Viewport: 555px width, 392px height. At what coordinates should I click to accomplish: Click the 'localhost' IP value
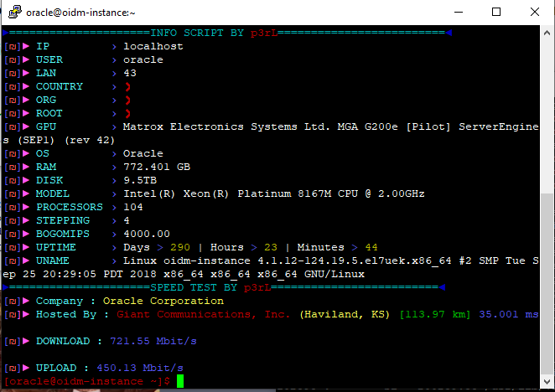[x=153, y=46]
